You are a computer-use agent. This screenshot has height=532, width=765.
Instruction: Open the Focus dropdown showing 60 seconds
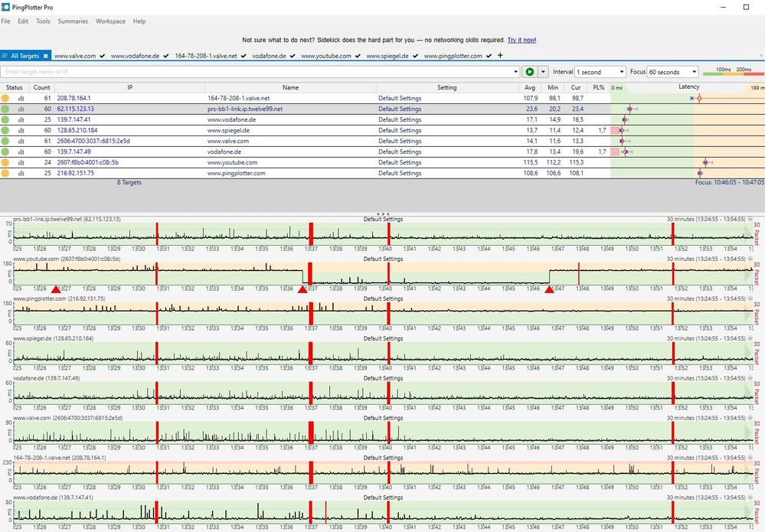(x=673, y=72)
